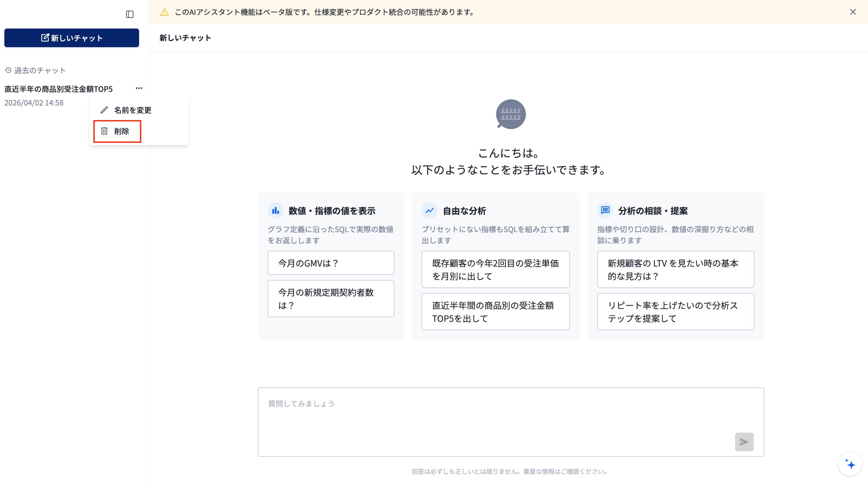The width and height of the screenshot is (868, 486).
Task: Click the 新しいチャット page heading
Action: (x=185, y=38)
